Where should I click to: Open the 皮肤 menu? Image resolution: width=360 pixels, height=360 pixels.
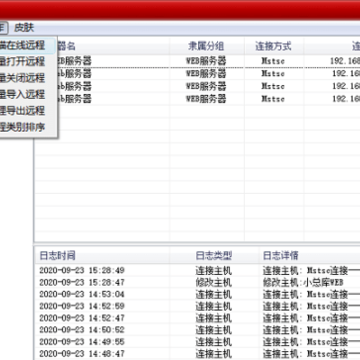(x=24, y=28)
